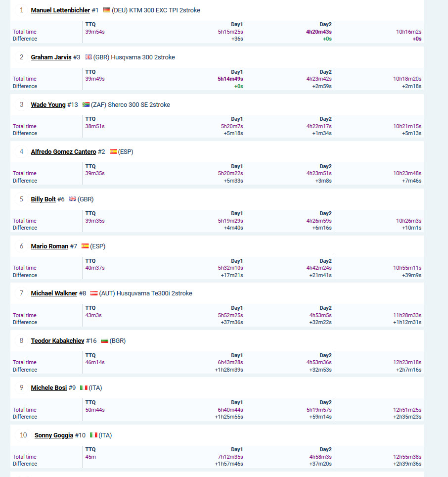
Task: Click the British flag beside Graham Jarvis
Action: (89, 57)
